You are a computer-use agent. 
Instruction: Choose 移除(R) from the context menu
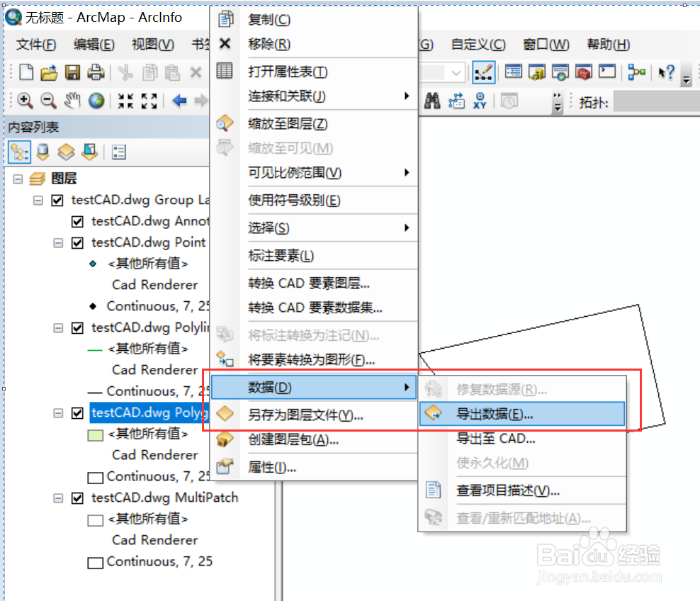pos(314,44)
